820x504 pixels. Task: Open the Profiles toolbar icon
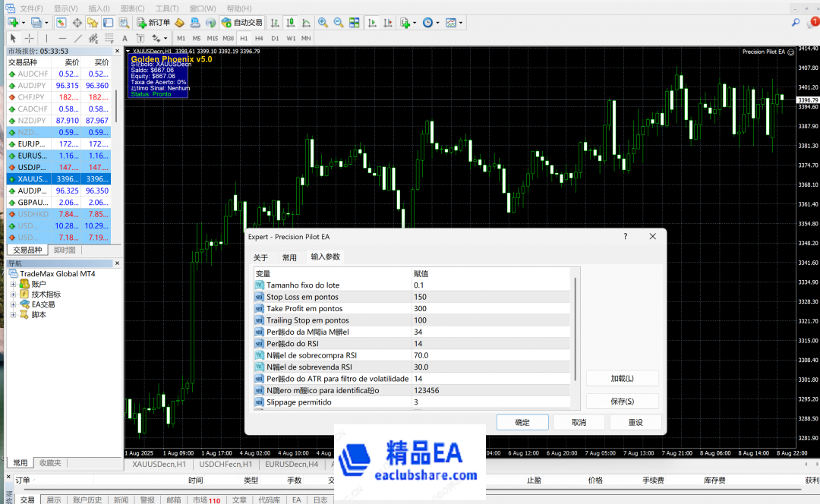tap(36, 23)
